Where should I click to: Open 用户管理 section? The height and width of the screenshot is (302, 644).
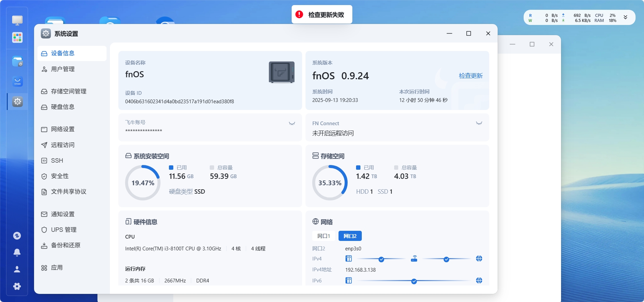coord(72,69)
